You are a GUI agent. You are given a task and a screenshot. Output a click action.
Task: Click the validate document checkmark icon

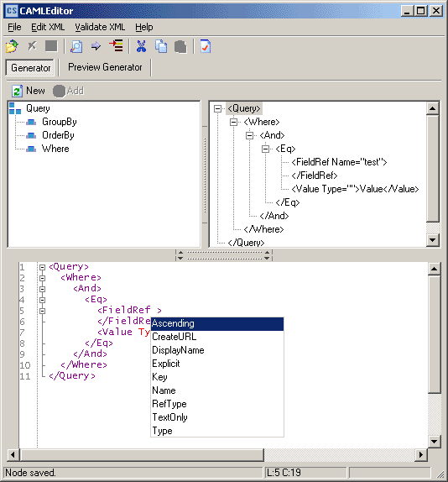(x=206, y=46)
